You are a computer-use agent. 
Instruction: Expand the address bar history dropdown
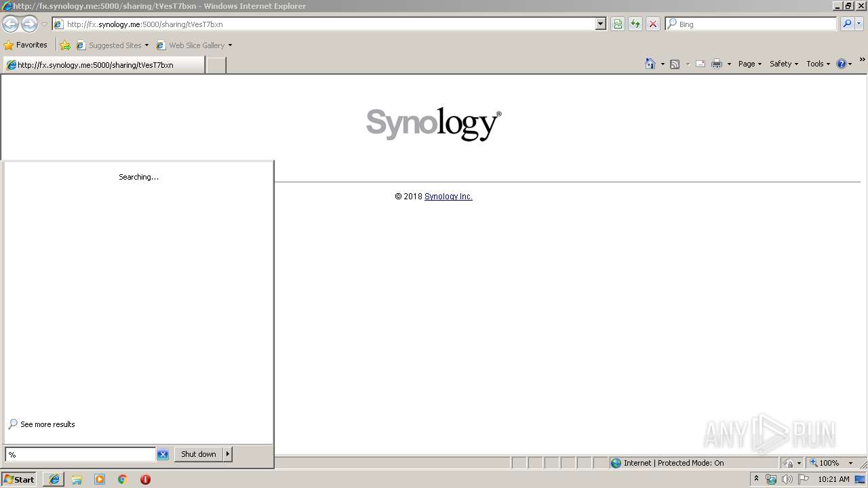pyautogui.click(x=600, y=24)
